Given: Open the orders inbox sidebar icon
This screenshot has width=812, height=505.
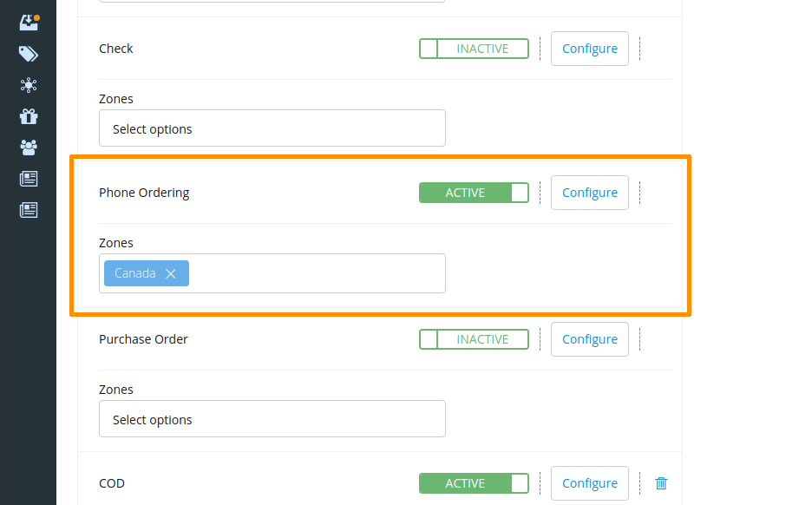Looking at the screenshot, I should click(x=29, y=23).
